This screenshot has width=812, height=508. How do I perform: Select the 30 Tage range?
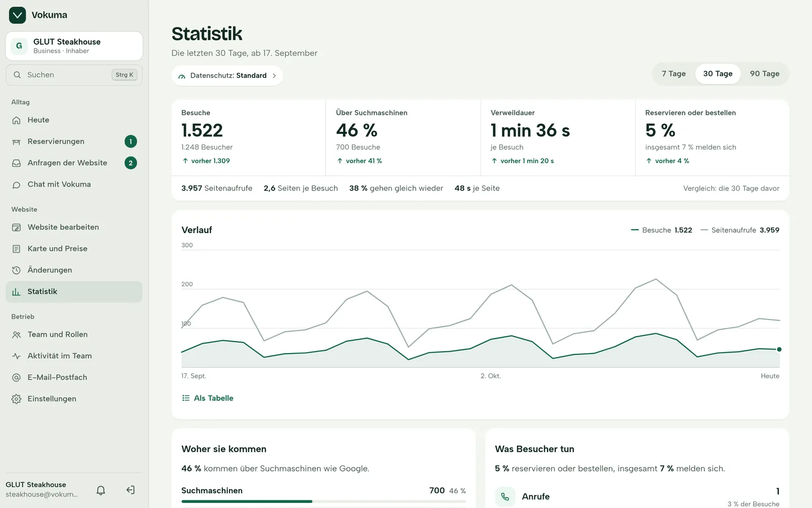click(x=718, y=74)
